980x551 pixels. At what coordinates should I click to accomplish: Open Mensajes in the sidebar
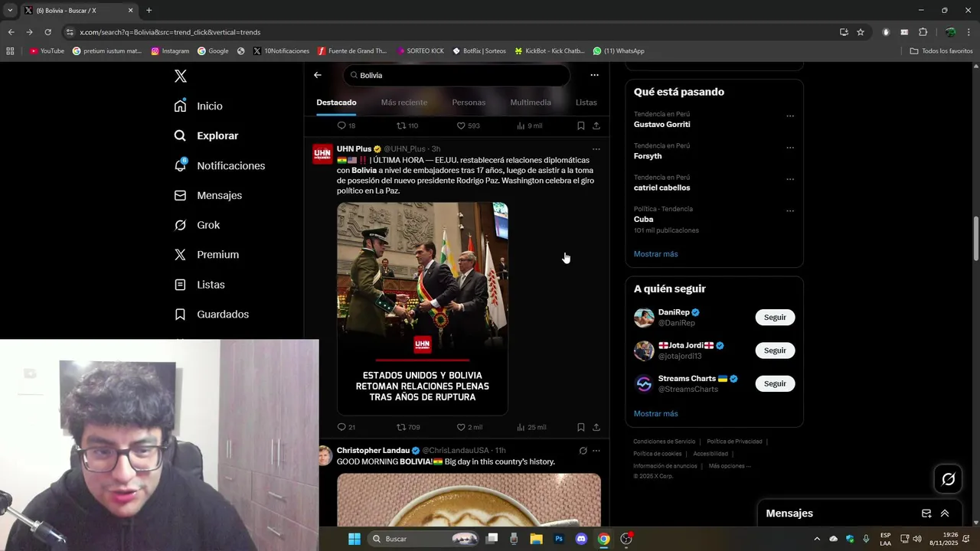point(208,195)
